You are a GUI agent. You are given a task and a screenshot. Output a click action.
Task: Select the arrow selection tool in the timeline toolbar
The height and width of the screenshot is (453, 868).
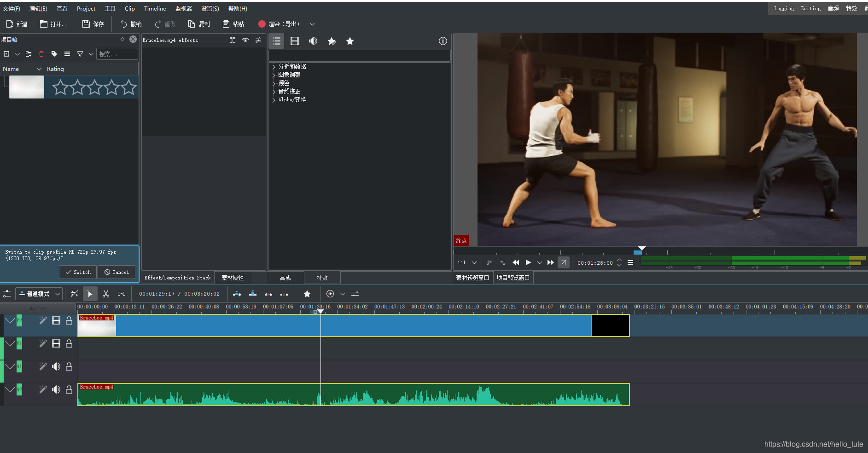90,294
